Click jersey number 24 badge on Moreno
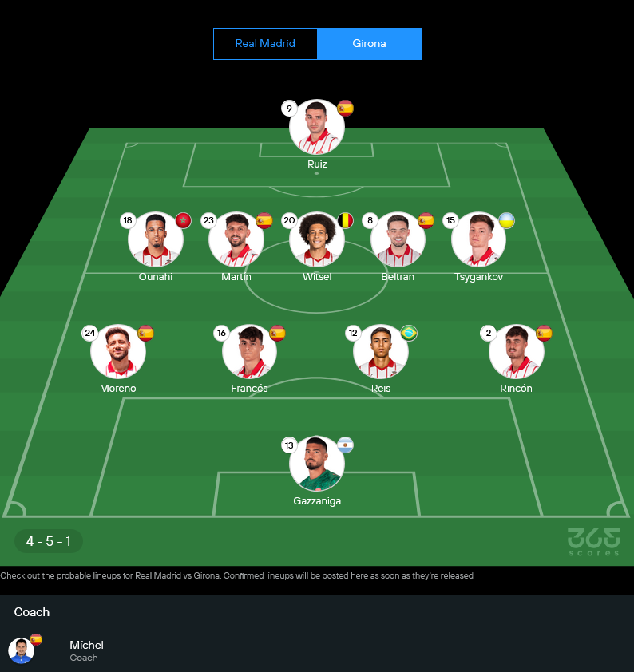This screenshot has width=634, height=672. [x=90, y=333]
